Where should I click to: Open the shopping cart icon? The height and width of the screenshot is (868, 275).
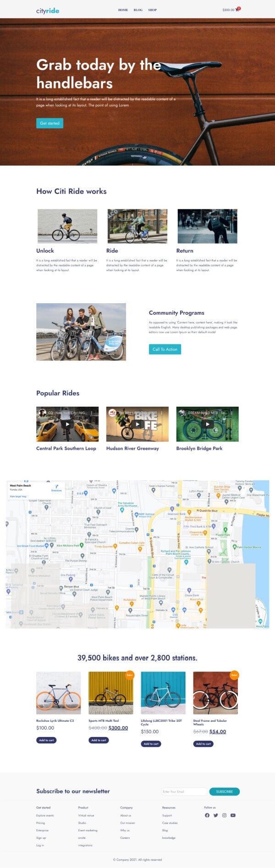pos(237,10)
